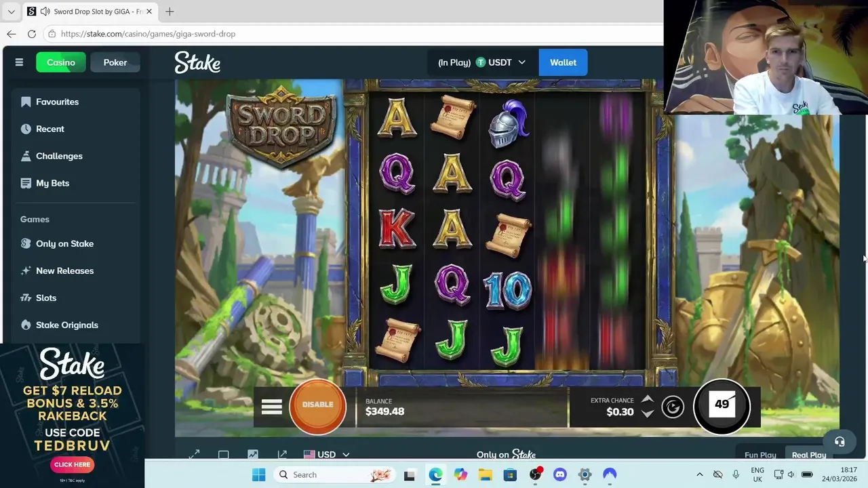Click the CLICK HERE promo button

[72, 464]
